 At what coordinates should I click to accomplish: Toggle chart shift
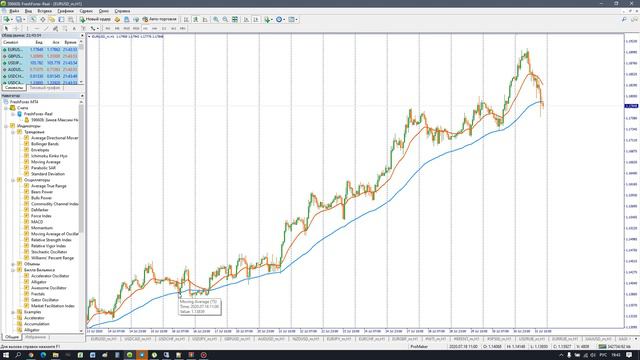pos(256,19)
